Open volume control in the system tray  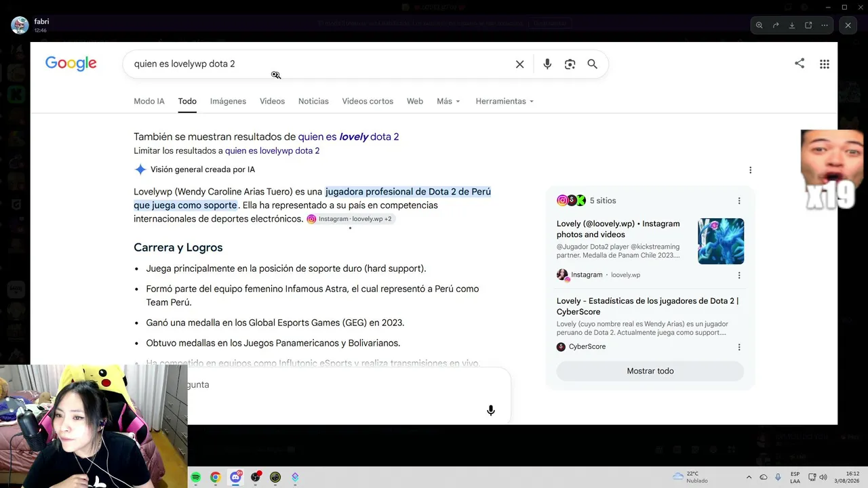coord(823,477)
